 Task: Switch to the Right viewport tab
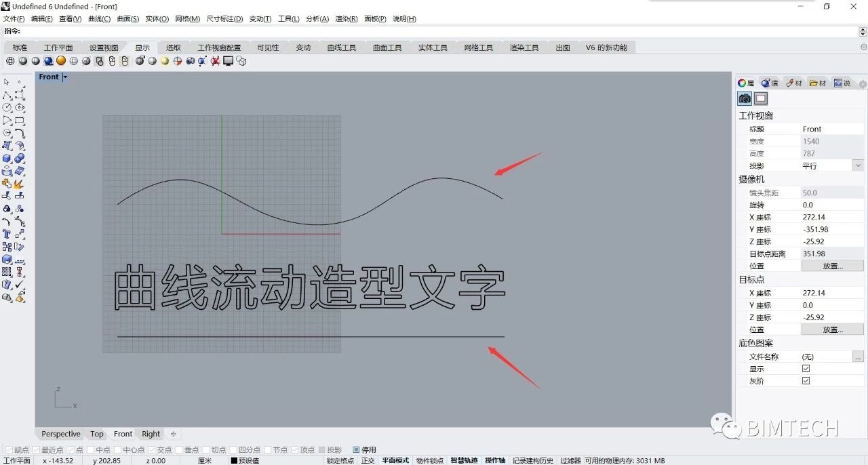point(151,434)
